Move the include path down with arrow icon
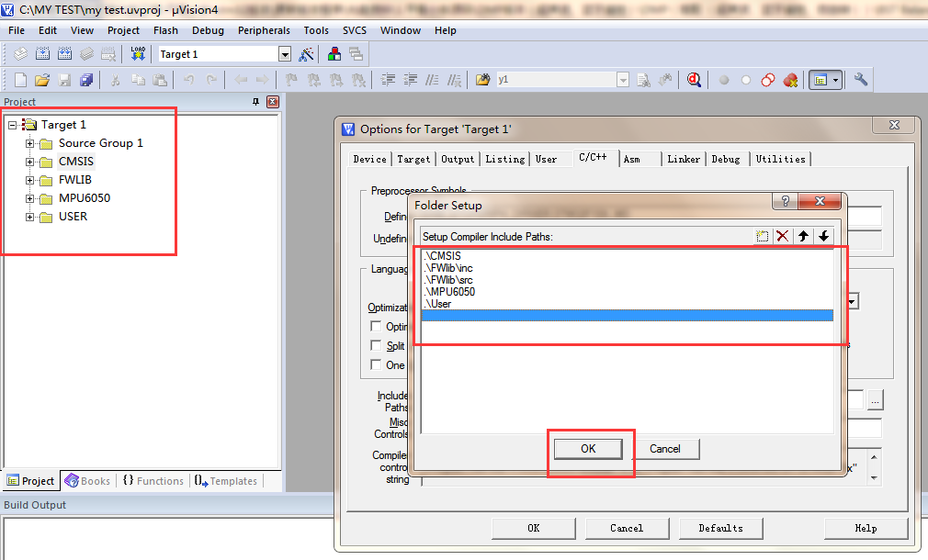Image resolution: width=928 pixels, height=560 pixels. 824,237
